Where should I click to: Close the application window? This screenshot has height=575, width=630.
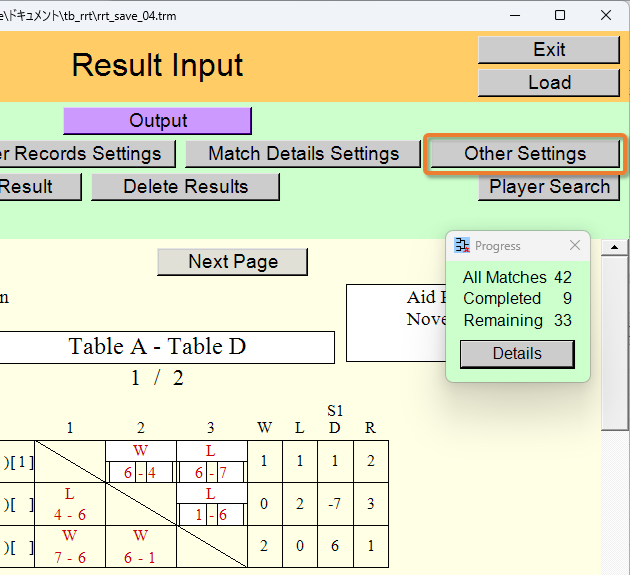[x=606, y=16]
